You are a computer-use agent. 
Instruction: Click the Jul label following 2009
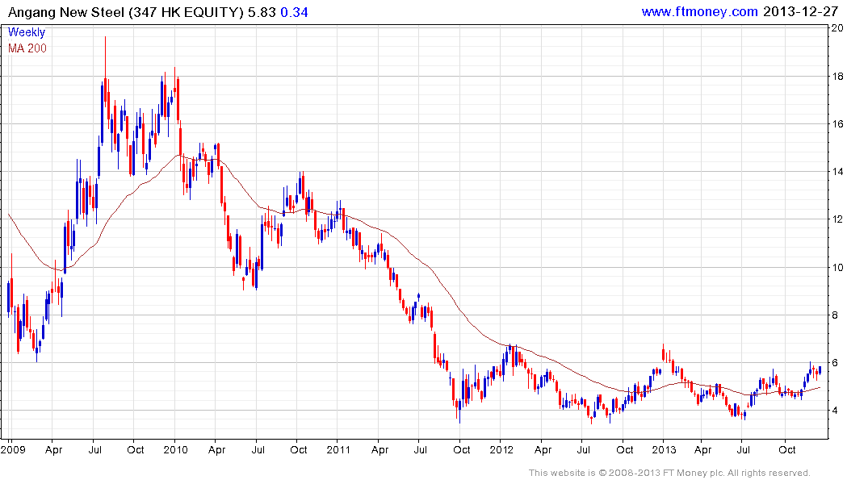tap(94, 449)
